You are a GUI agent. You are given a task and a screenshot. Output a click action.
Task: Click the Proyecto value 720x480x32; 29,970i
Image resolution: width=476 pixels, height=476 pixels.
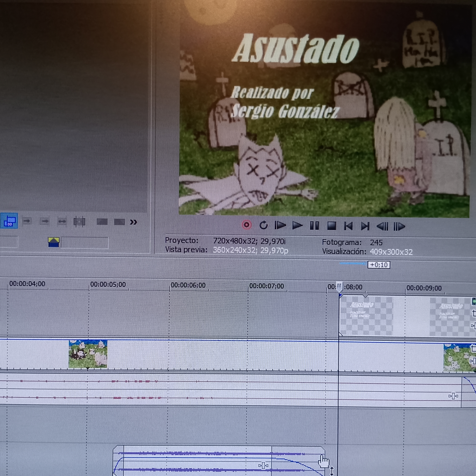pos(249,241)
